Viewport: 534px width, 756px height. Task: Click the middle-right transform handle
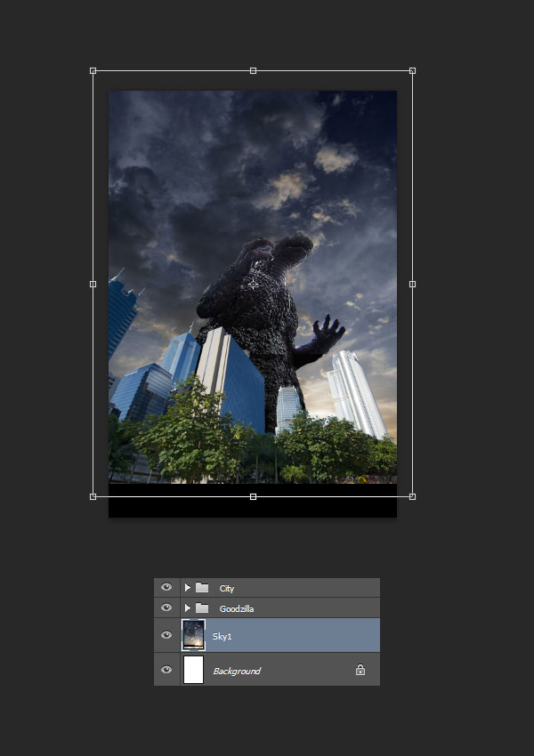(x=412, y=285)
